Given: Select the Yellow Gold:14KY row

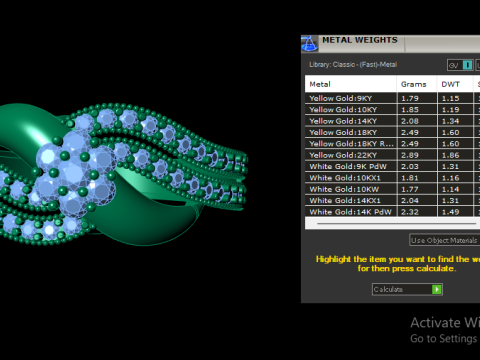Looking at the screenshot, I should pos(392,121).
